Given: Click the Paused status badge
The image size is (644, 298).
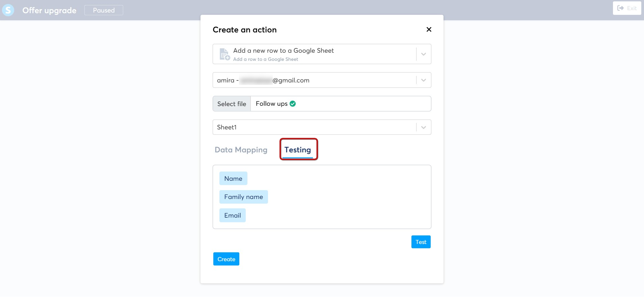Looking at the screenshot, I should (x=104, y=10).
